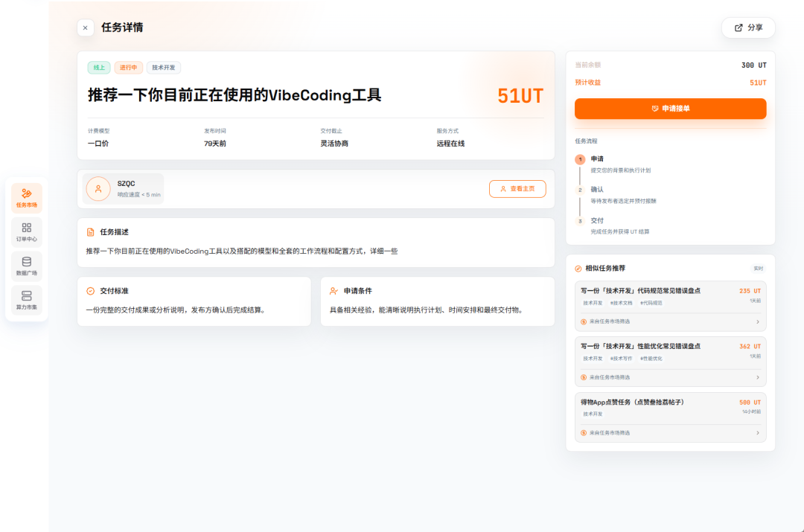Click the 一口价 billing model value
Image resolution: width=804 pixels, height=532 pixels.
(x=98, y=144)
